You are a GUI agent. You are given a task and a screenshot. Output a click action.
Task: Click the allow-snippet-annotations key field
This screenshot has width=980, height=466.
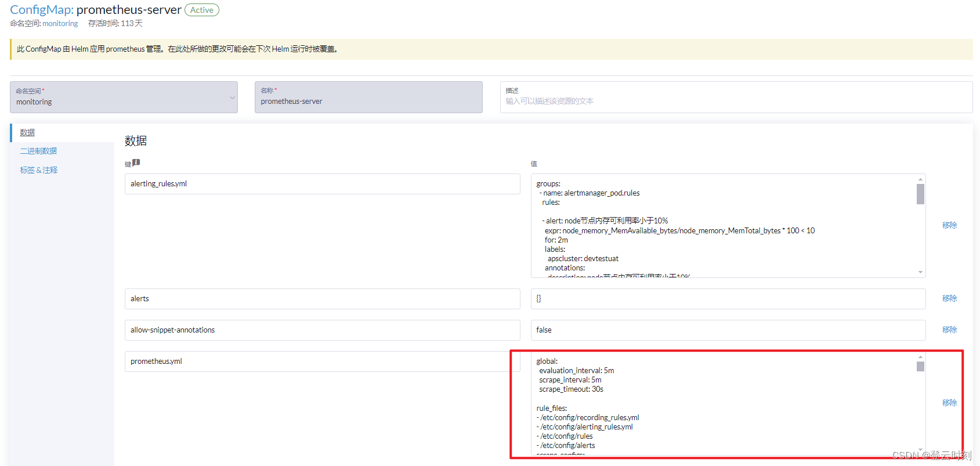322,330
